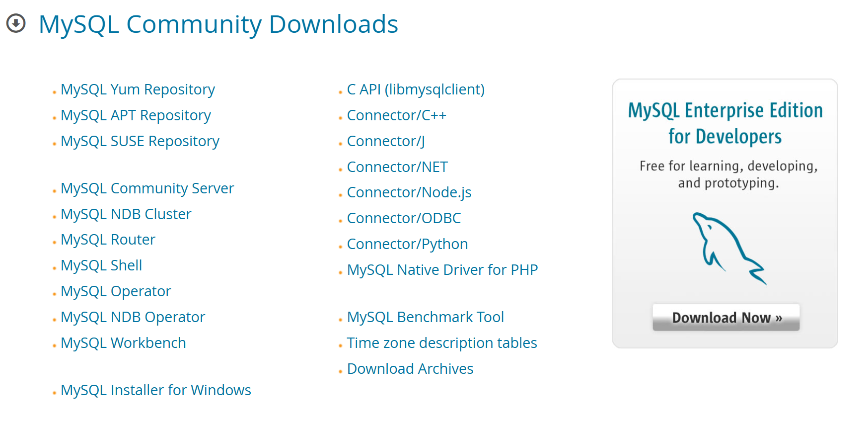Open the MySQL Yum Repository link
Screen dimensions: 868x426
138,89
